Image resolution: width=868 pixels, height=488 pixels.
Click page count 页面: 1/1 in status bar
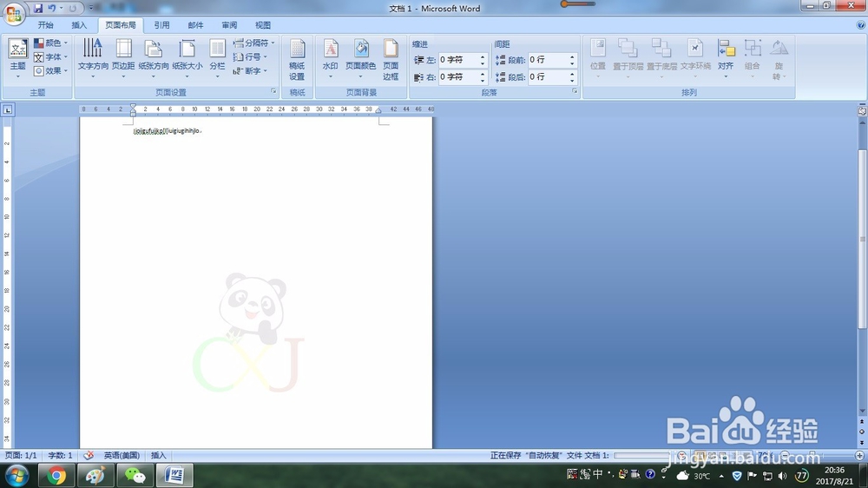21,455
